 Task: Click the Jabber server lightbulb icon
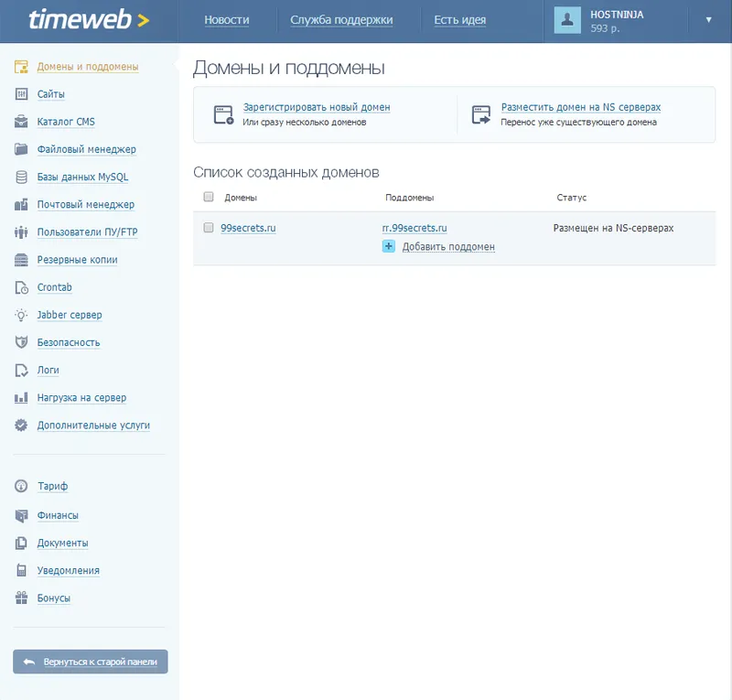click(21, 315)
